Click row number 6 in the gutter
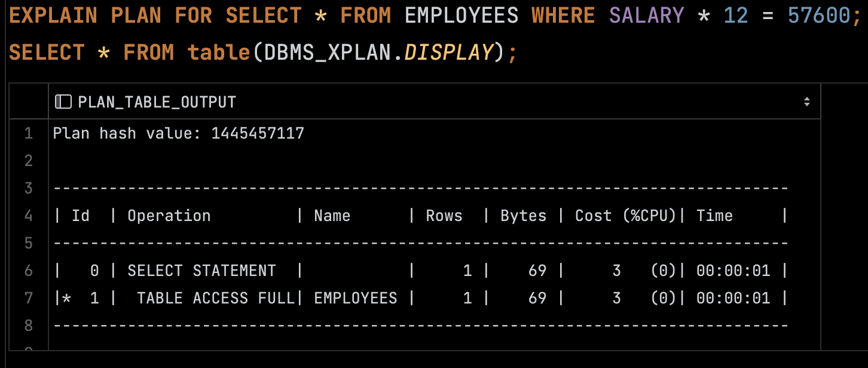The image size is (868, 368). (28, 271)
